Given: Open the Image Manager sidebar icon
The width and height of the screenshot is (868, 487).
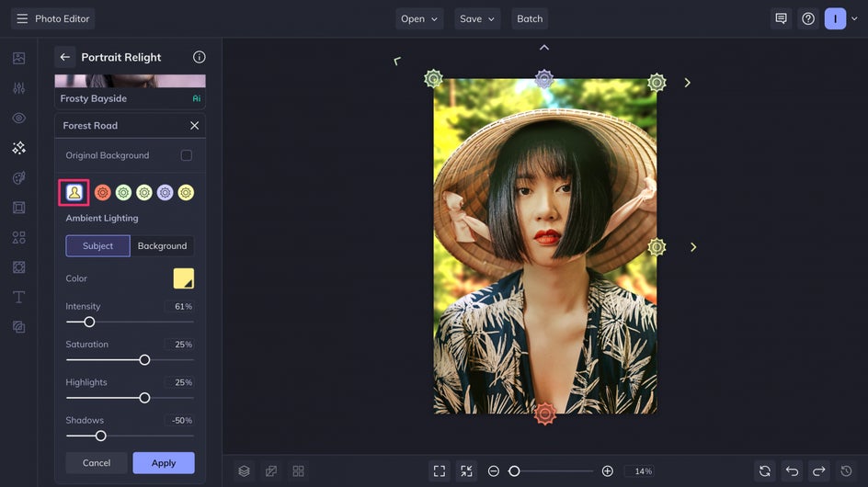Looking at the screenshot, I should (x=18, y=58).
